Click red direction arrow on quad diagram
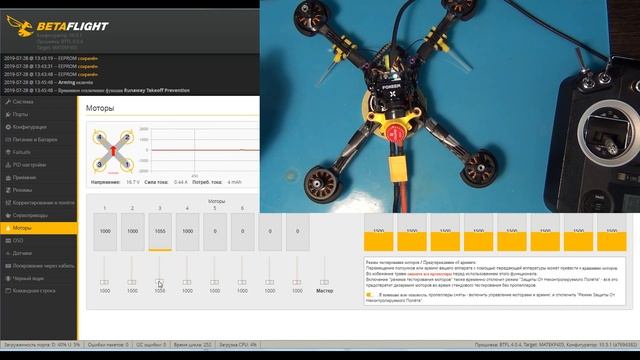This screenshot has width=640, height=360. point(113,151)
